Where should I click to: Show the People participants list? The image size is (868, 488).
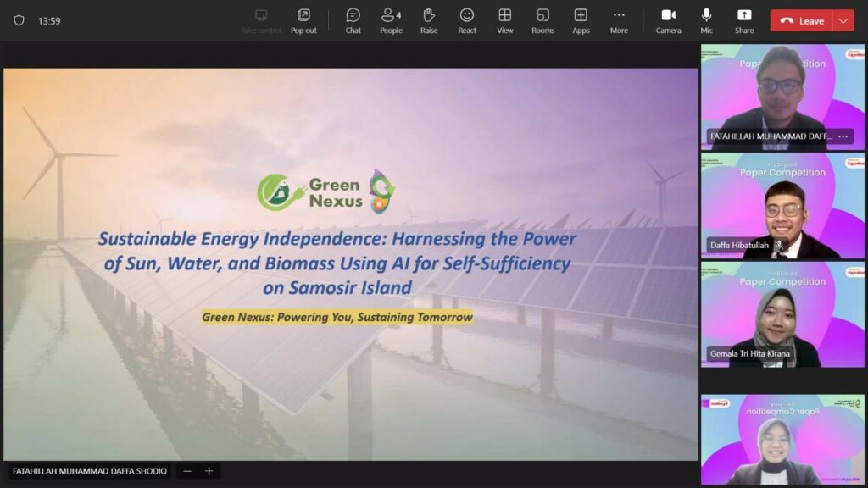[391, 20]
